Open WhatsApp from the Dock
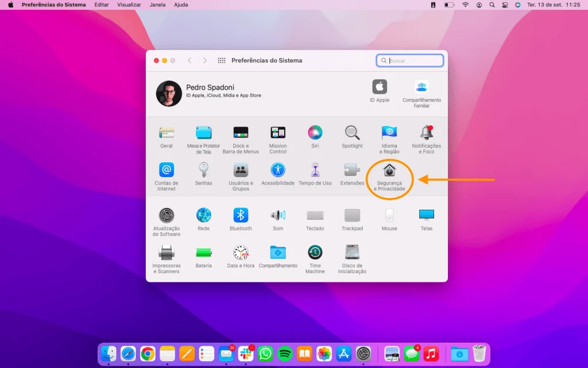The height and width of the screenshot is (368, 588). [x=265, y=355]
